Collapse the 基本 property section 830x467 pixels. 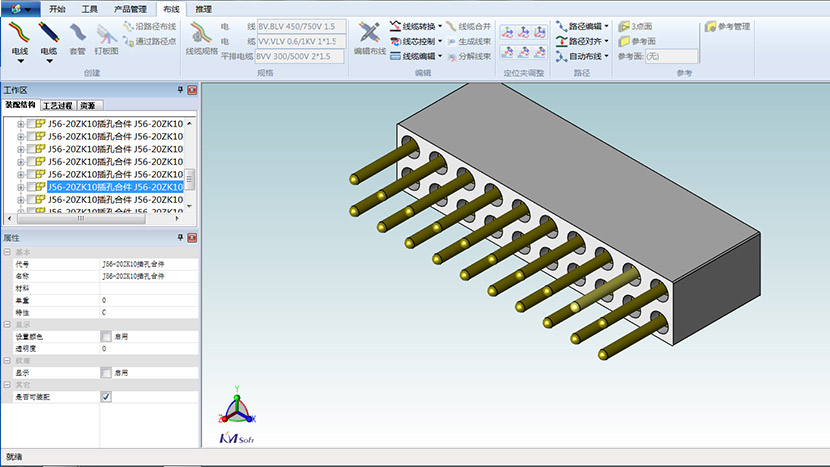tap(7, 252)
